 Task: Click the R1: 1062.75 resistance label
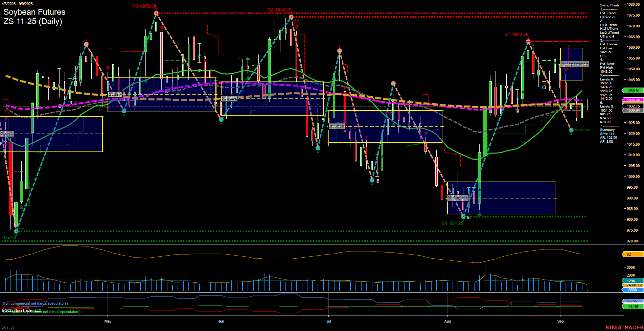tap(515, 34)
